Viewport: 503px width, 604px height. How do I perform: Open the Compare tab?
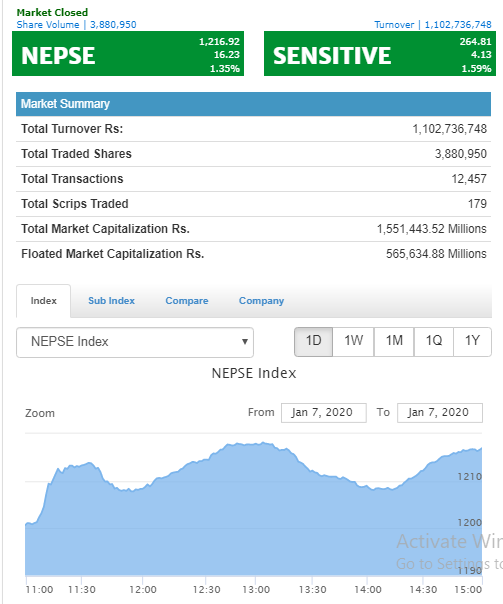click(x=187, y=301)
